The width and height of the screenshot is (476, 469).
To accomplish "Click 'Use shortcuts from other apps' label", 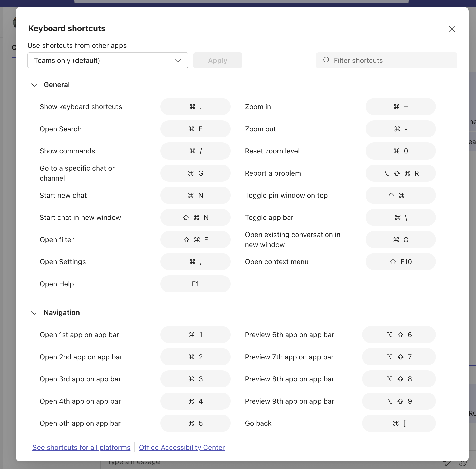I will pos(77,45).
